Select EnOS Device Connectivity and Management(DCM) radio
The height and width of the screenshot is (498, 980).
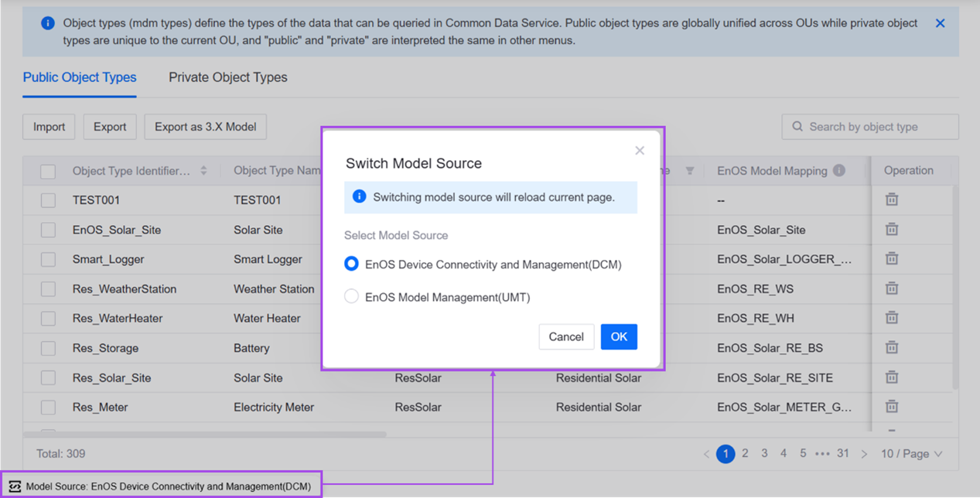pyautogui.click(x=351, y=264)
